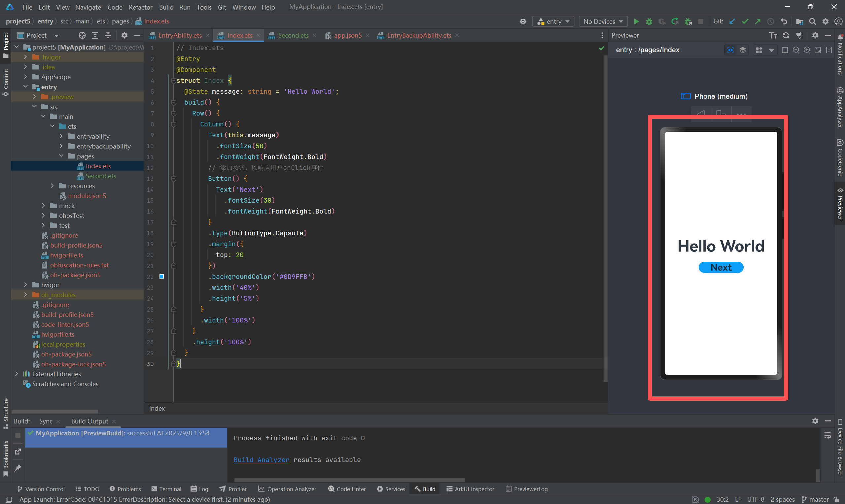Toggle Notifications side panel

coord(840,54)
